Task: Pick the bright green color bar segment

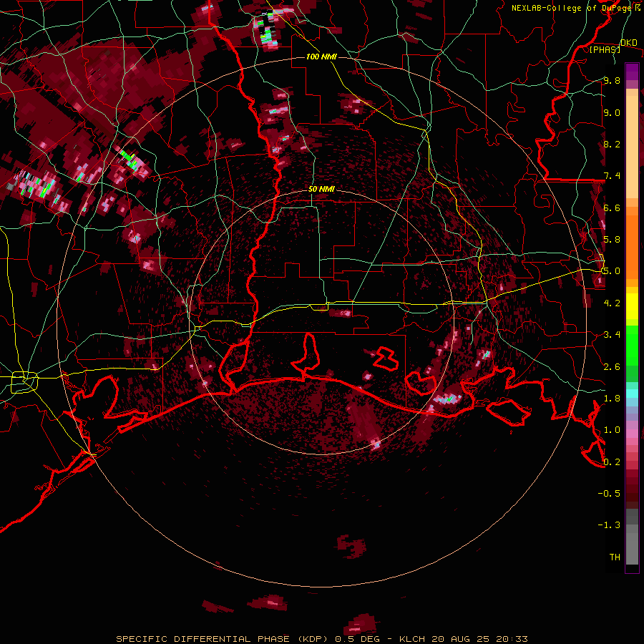Action: [x=632, y=346]
